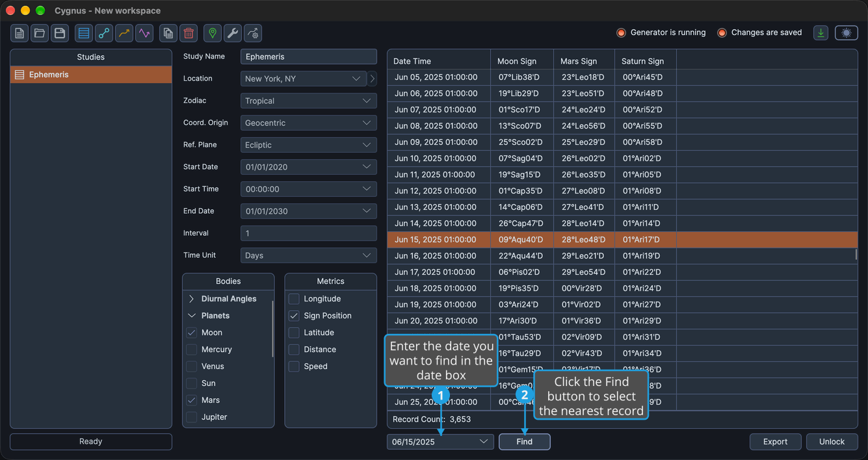868x460 pixels.
Task: Toggle the Mars body checkbox
Action: (x=192, y=400)
